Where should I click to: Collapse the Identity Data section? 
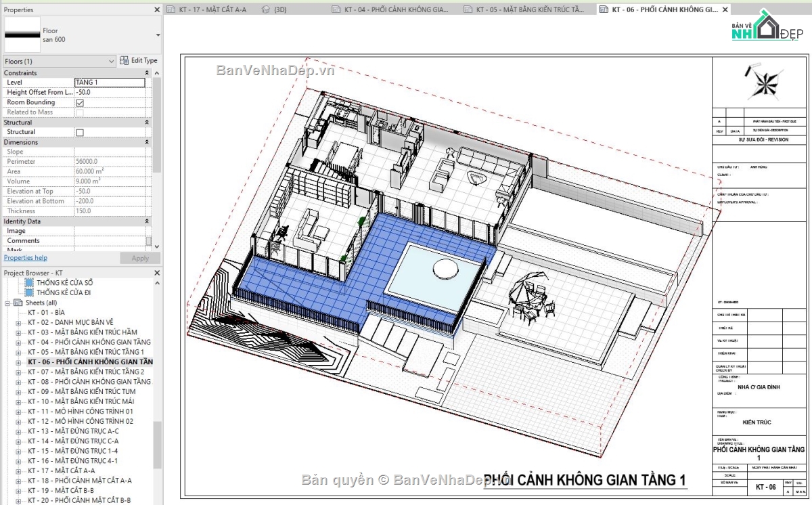click(147, 221)
